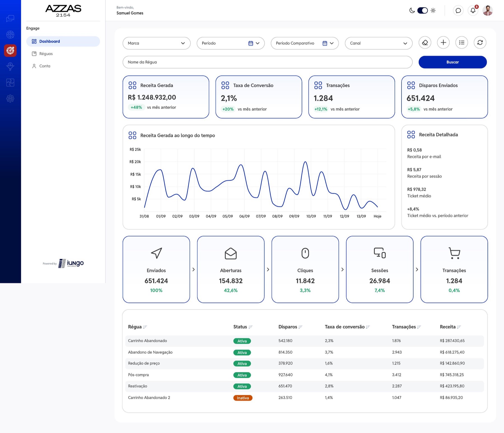Click the Receita Gerada summary card
The width and height of the screenshot is (504, 433).
[x=166, y=97]
